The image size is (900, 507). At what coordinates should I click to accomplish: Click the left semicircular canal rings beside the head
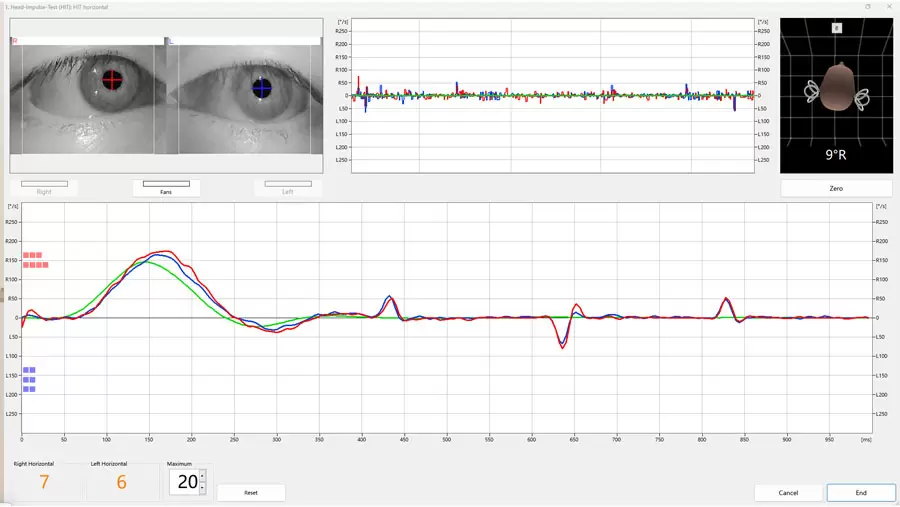click(811, 90)
